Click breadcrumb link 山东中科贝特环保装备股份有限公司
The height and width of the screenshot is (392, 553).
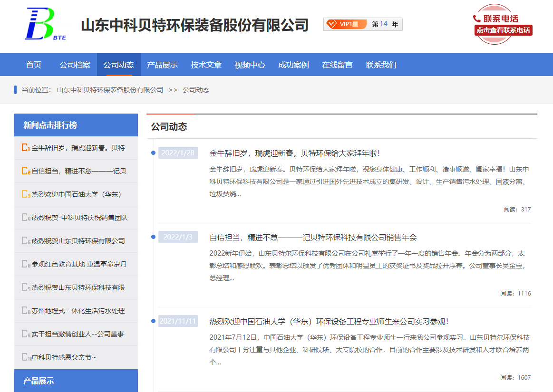pyautogui.click(x=110, y=90)
